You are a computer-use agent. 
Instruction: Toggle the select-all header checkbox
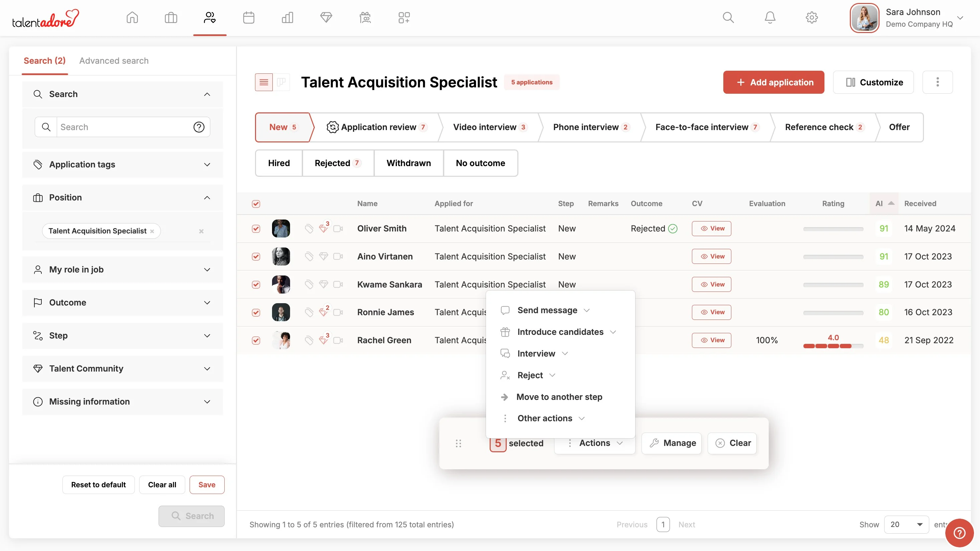(256, 204)
